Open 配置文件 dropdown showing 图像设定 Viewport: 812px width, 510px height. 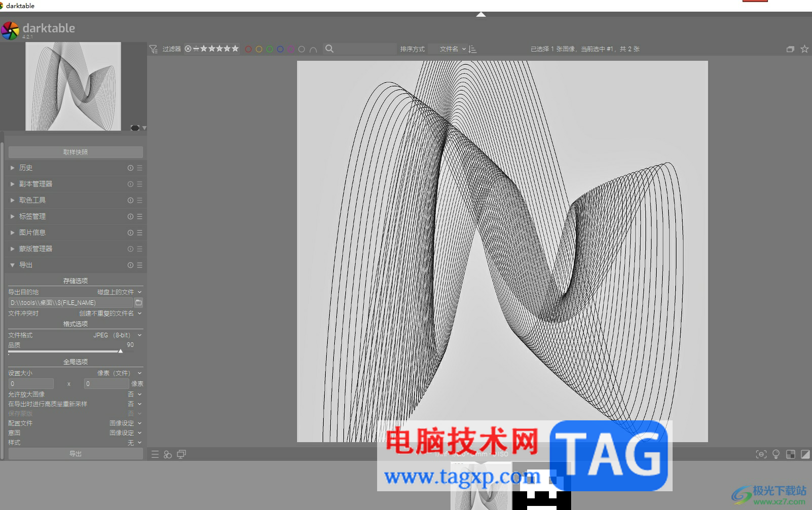point(76,423)
